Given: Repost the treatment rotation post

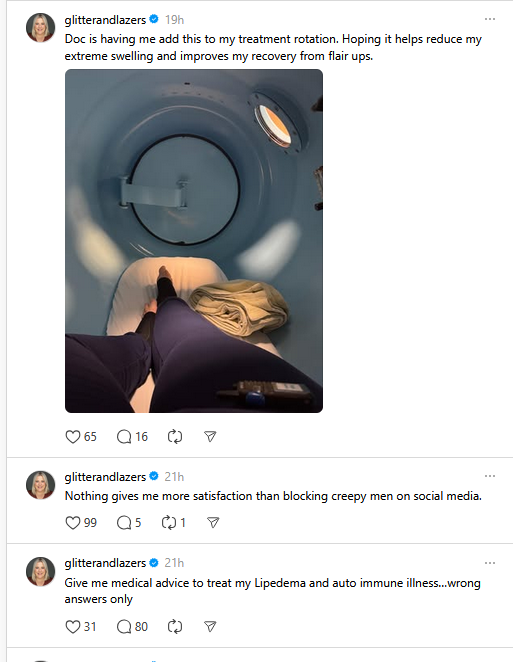Looking at the screenshot, I should [175, 437].
